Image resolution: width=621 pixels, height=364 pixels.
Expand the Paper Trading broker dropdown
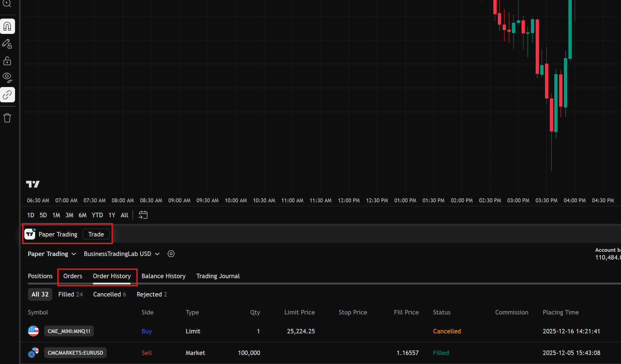coord(52,254)
